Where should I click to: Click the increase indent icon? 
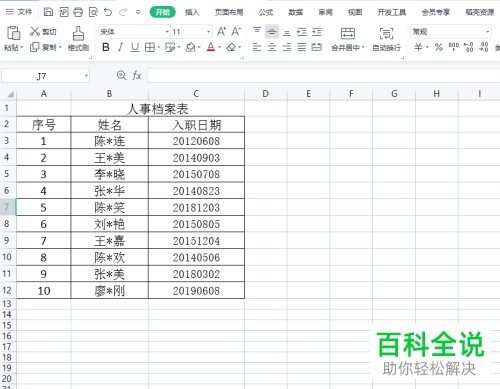pos(317,32)
